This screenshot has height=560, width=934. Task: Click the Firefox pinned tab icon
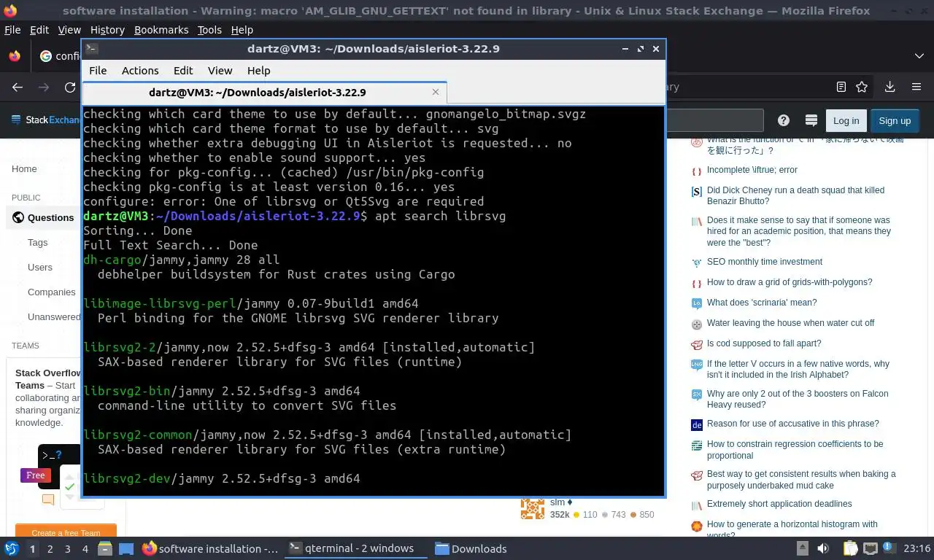pos(15,56)
